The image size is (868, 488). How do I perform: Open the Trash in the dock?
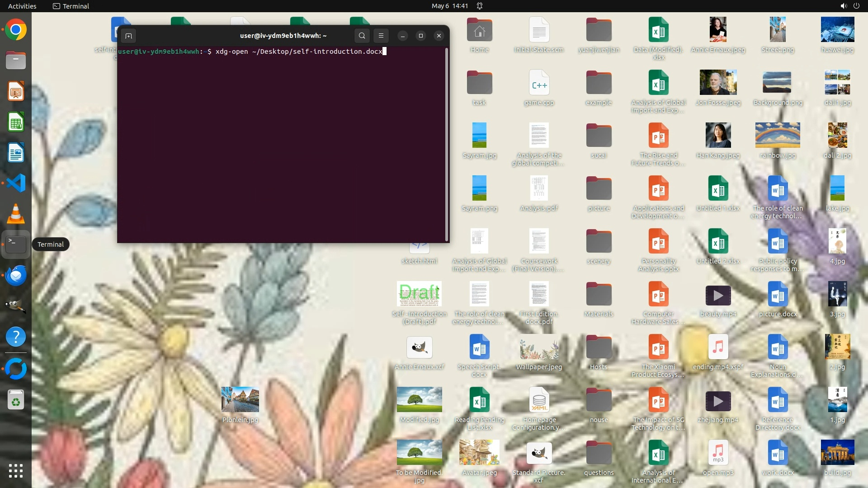[16, 400]
